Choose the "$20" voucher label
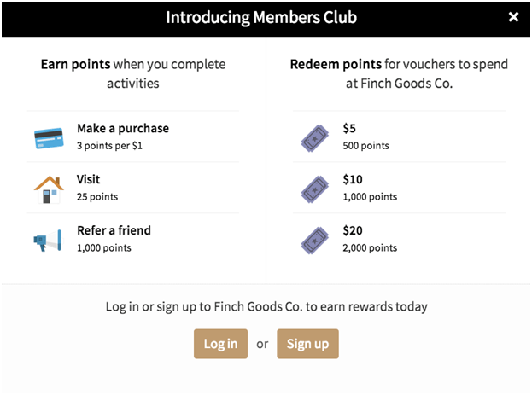Image resolution: width=532 pixels, height=395 pixels. [353, 230]
